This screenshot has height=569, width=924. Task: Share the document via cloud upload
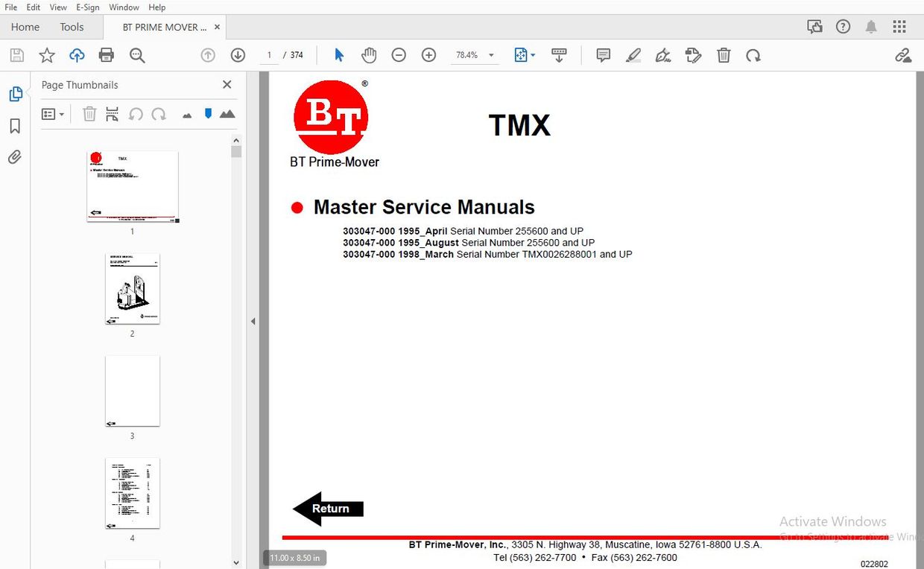pos(77,54)
